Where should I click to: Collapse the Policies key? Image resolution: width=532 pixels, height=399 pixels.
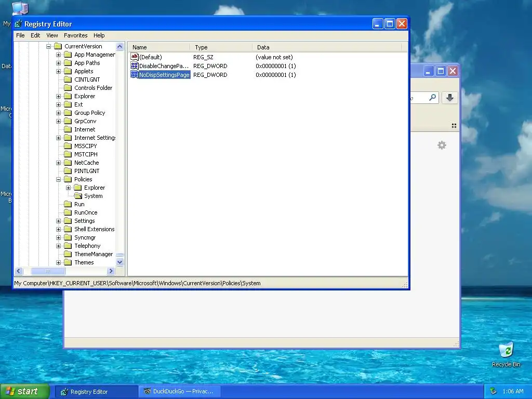(x=58, y=179)
